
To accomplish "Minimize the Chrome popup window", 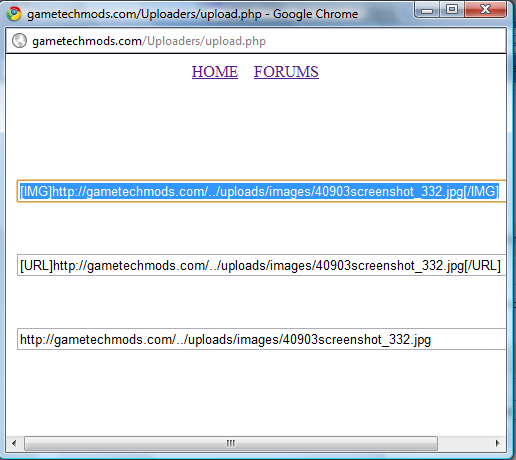I will point(427,10).
